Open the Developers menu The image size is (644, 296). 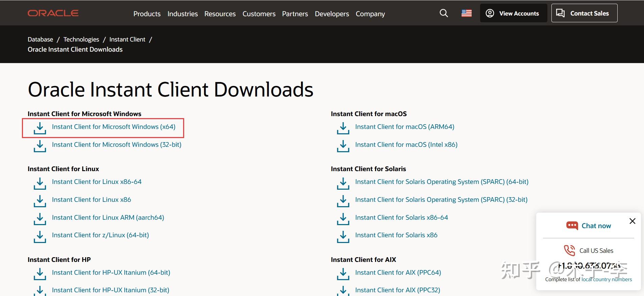tap(332, 14)
